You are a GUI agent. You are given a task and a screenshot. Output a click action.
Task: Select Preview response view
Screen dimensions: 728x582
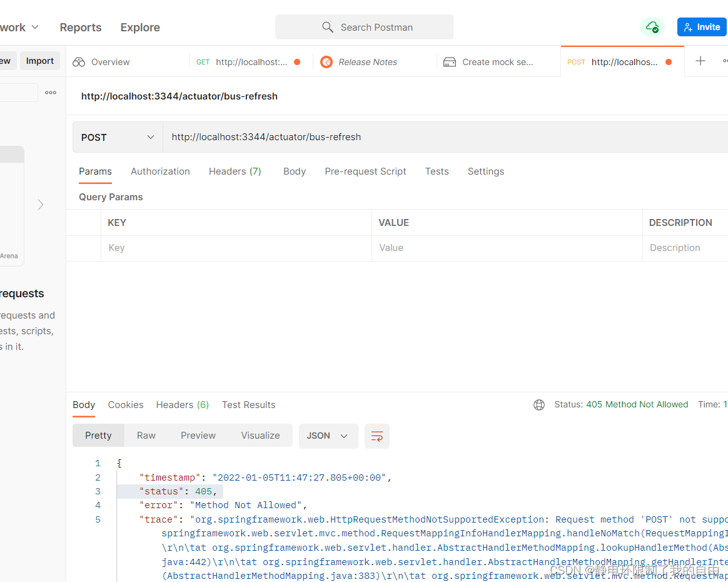[x=198, y=435]
